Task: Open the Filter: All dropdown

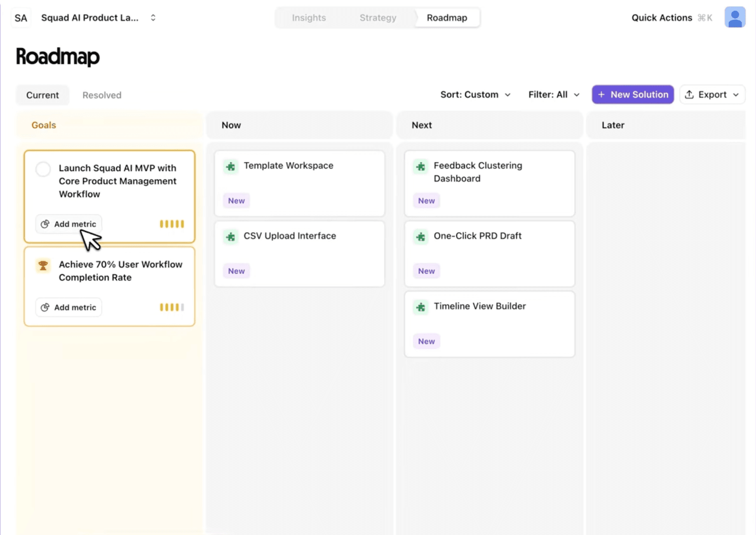Action: (554, 94)
